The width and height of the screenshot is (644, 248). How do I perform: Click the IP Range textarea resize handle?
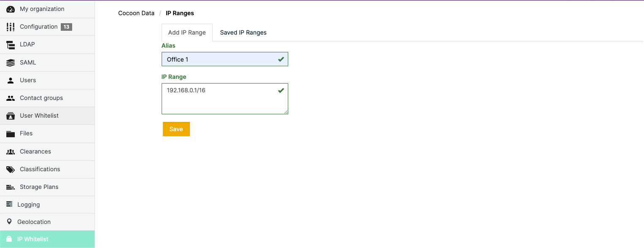[286, 112]
